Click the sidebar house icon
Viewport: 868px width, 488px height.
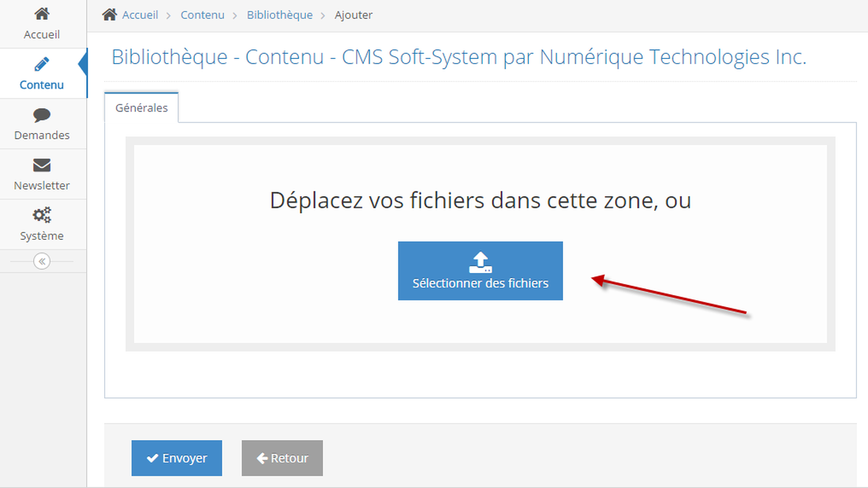coord(42,13)
